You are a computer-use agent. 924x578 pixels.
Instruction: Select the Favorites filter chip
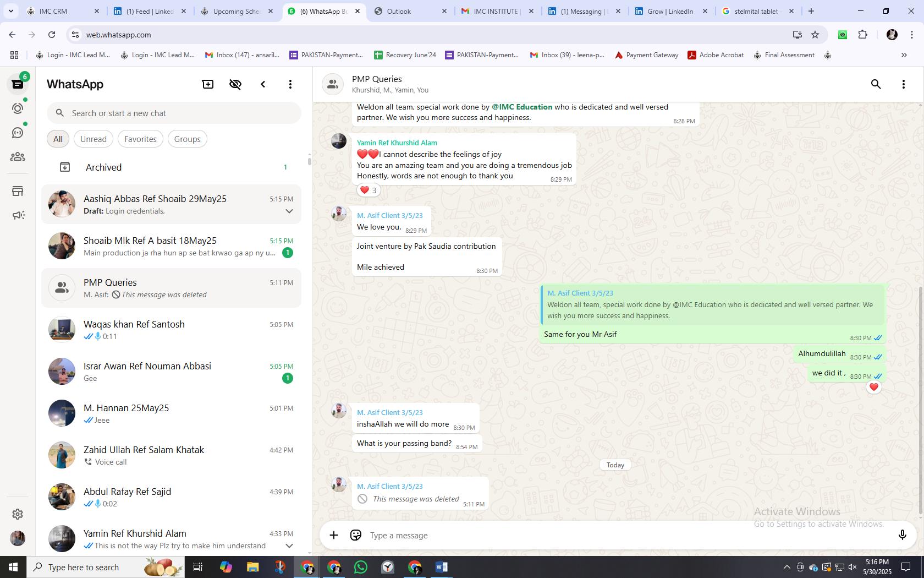140,139
